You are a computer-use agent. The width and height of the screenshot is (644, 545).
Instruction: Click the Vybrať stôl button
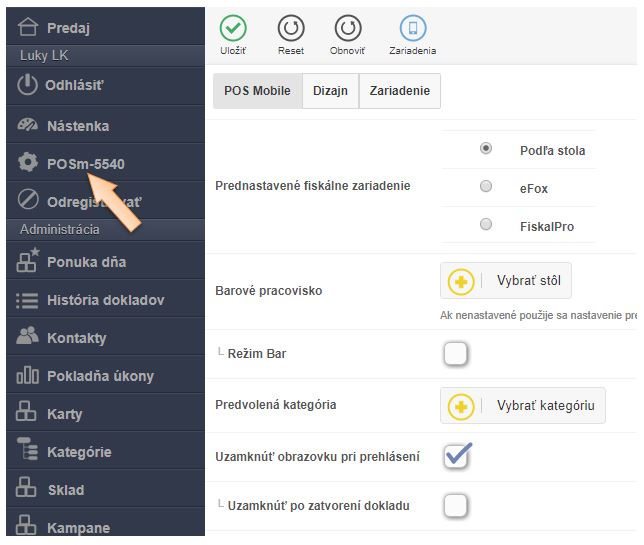click(x=506, y=281)
